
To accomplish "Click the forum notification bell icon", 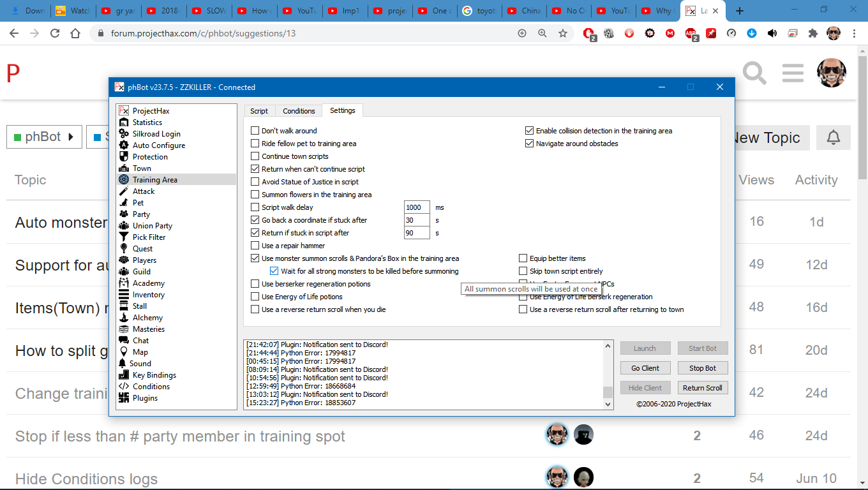I will click(833, 138).
